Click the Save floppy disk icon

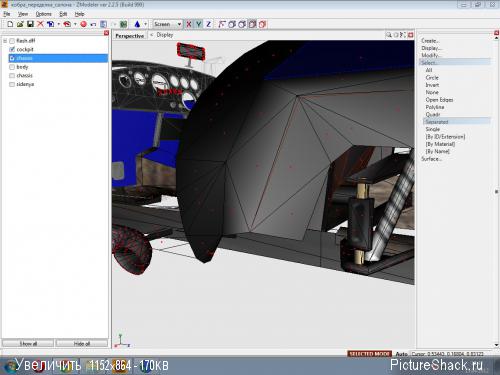[x=30, y=24]
